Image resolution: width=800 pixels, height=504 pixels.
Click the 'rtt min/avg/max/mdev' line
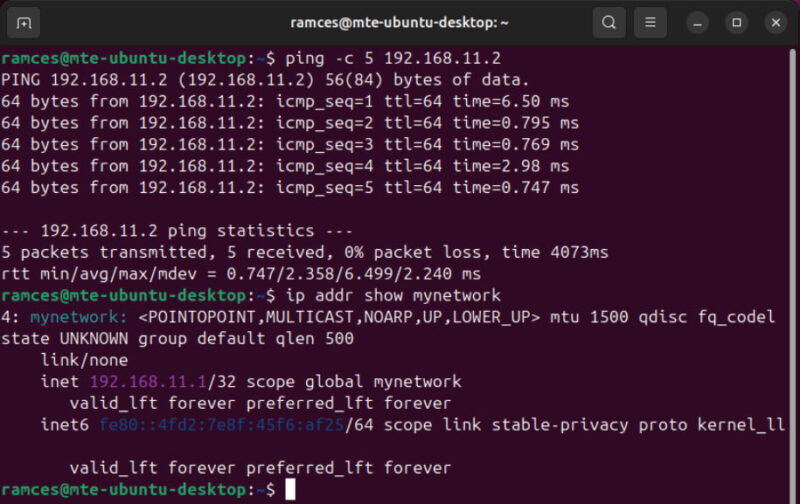(241, 274)
